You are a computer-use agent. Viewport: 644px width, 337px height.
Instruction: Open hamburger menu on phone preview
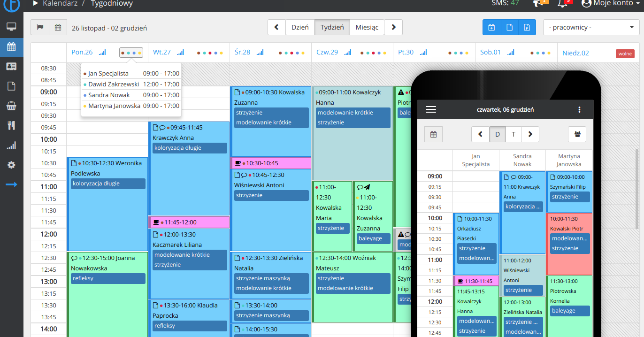pyautogui.click(x=431, y=109)
